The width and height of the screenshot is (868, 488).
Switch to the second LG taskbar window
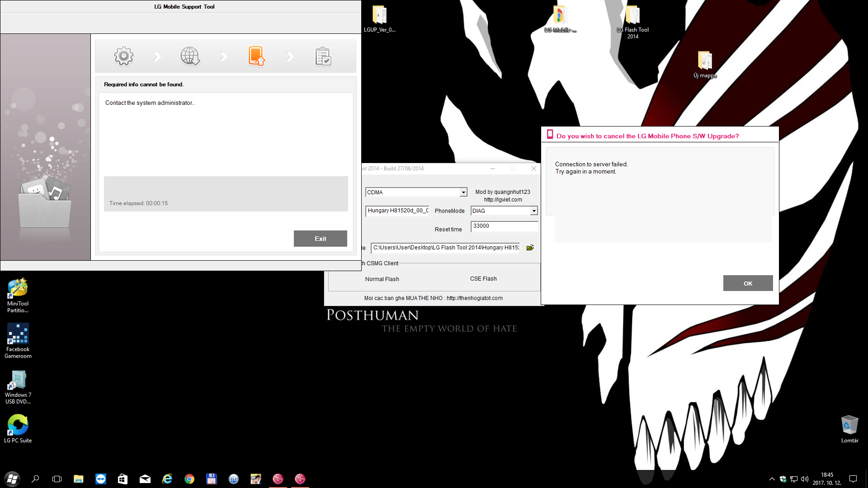300,479
